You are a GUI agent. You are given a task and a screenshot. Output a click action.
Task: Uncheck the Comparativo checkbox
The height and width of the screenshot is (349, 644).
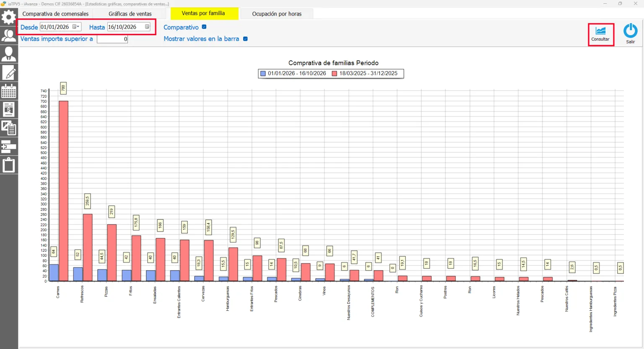click(204, 27)
